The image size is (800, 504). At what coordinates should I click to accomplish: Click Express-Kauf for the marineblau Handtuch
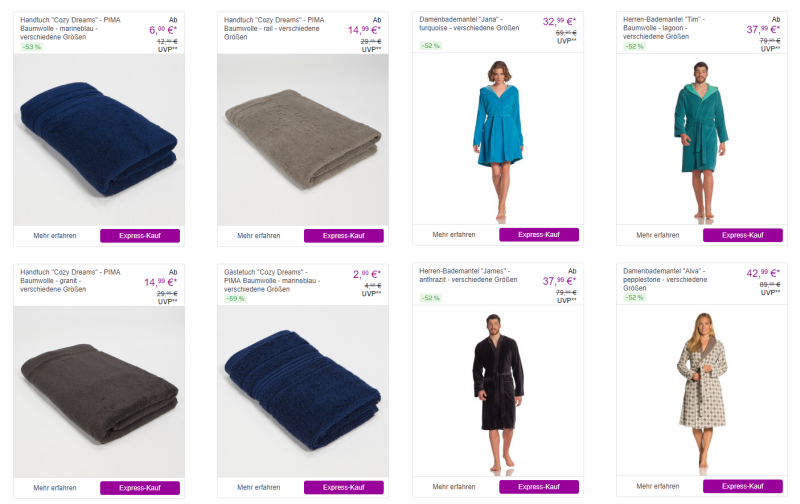point(139,236)
